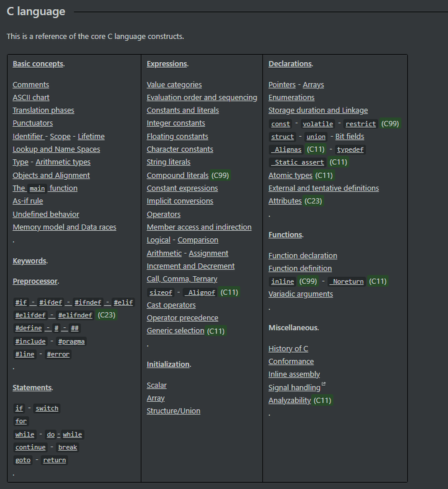448x489 pixels.
Task: Open the Basic concepts heading link
Action: click(x=38, y=63)
